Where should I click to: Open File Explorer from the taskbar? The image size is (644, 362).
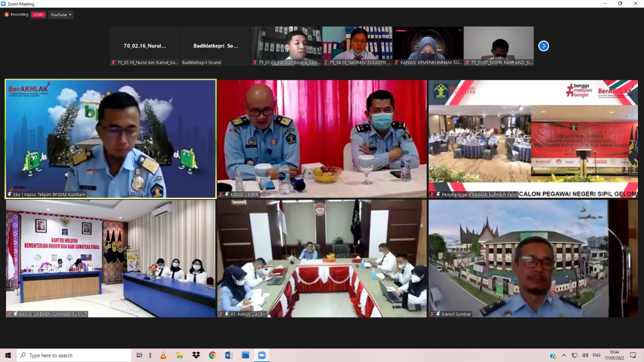pyautogui.click(x=180, y=355)
